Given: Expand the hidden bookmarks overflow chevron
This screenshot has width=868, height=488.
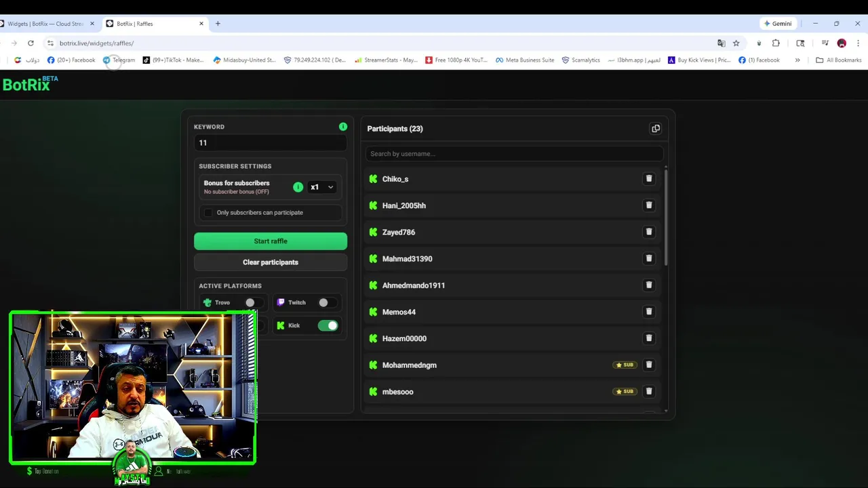Looking at the screenshot, I should click(797, 60).
